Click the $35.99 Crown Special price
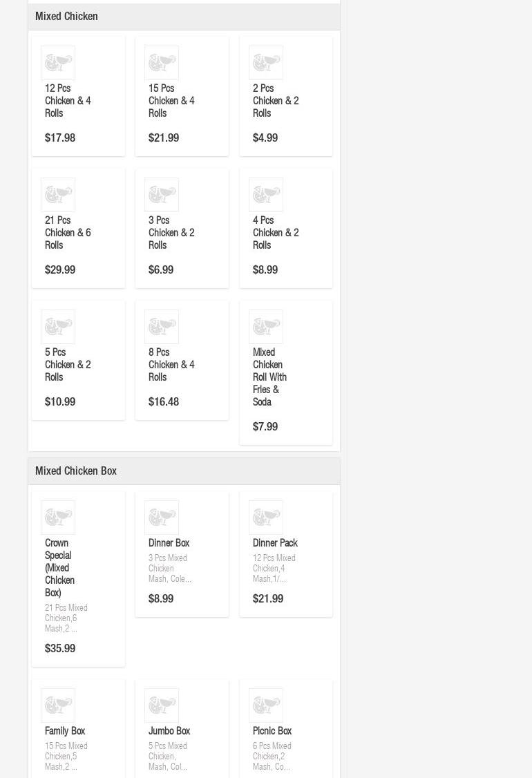 (x=60, y=649)
